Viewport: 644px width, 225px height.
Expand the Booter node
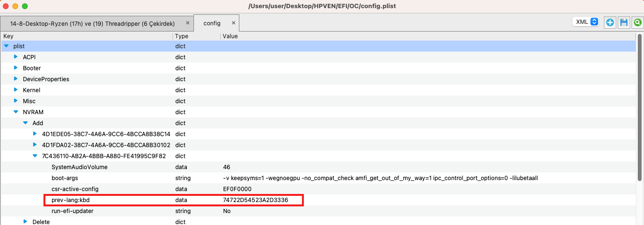[x=16, y=68]
